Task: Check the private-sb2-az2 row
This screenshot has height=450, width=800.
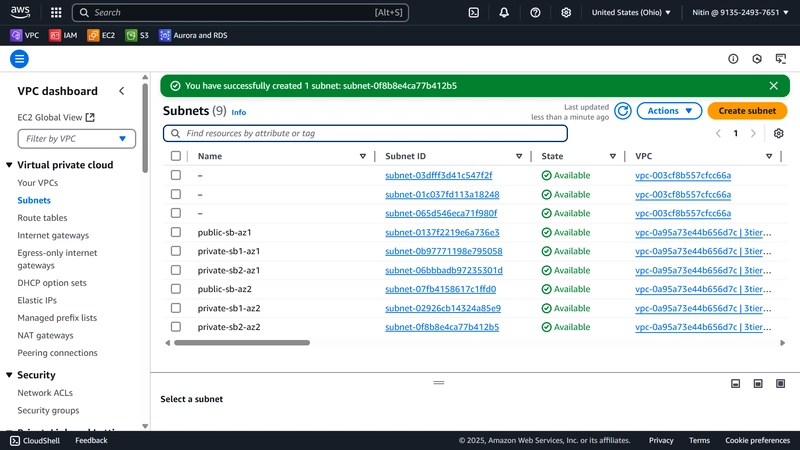Action: tap(176, 327)
